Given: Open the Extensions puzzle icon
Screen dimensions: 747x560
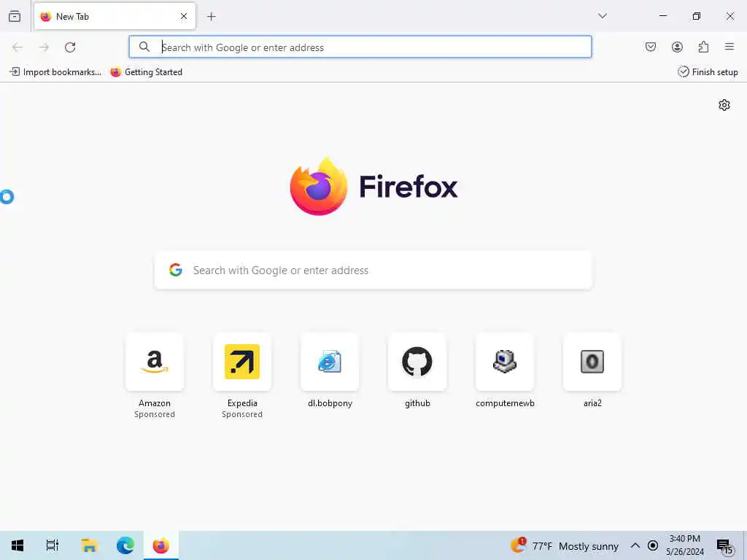Looking at the screenshot, I should click(x=703, y=47).
